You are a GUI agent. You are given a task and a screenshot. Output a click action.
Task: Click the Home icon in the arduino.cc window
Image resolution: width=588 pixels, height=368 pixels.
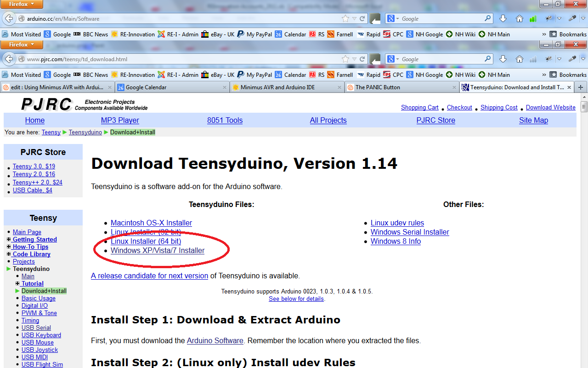(x=520, y=19)
